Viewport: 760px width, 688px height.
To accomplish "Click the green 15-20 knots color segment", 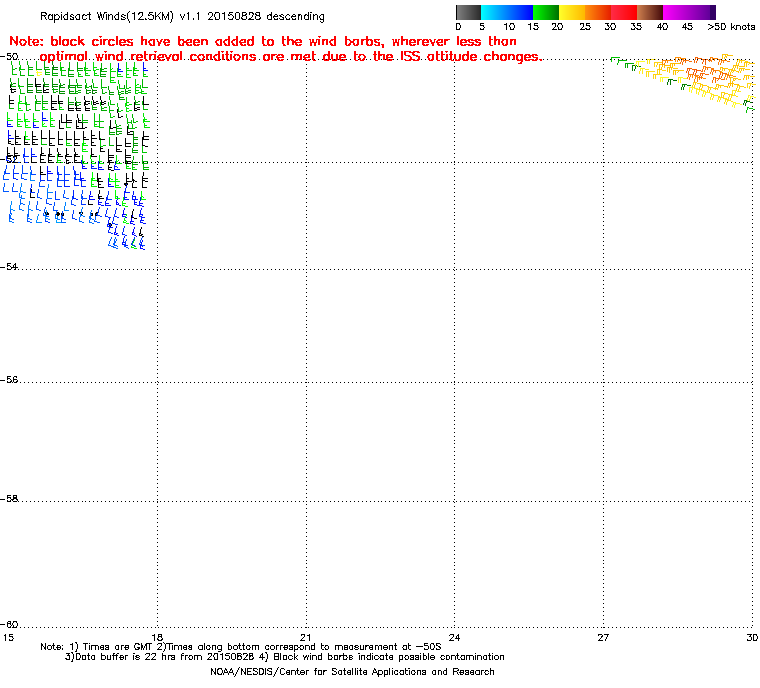I will coord(546,12).
